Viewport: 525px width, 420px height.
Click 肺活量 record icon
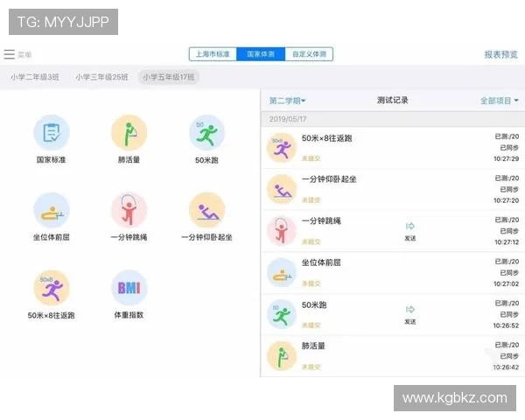tap(281, 356)
